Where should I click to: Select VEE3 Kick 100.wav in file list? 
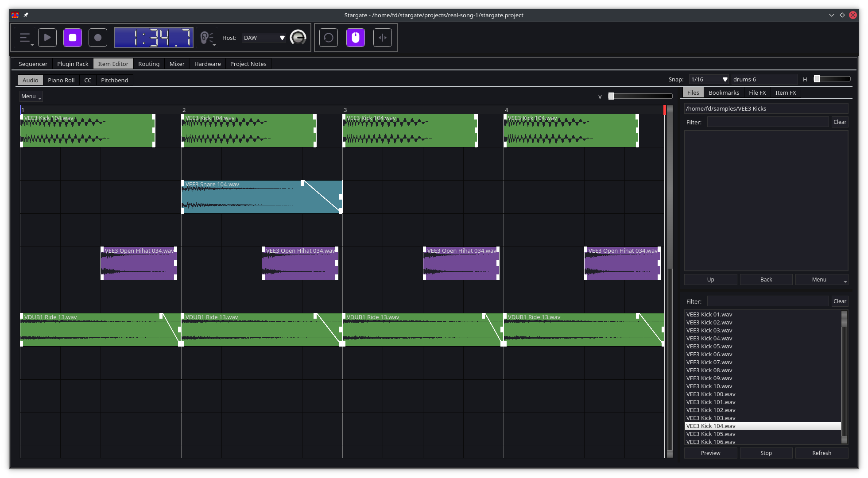click(763, 394)
